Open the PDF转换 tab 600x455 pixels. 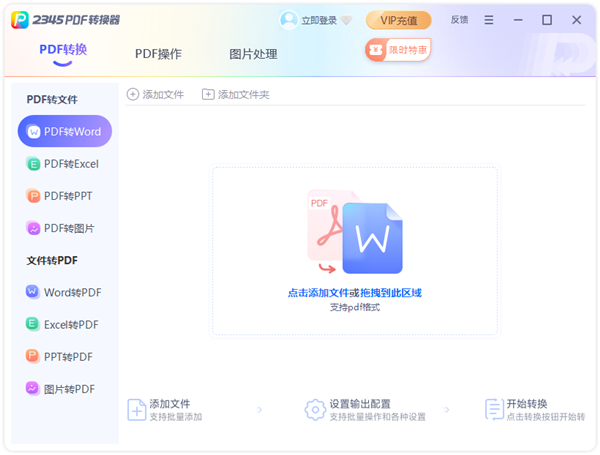pyautogui.click(x=63, y=50)
